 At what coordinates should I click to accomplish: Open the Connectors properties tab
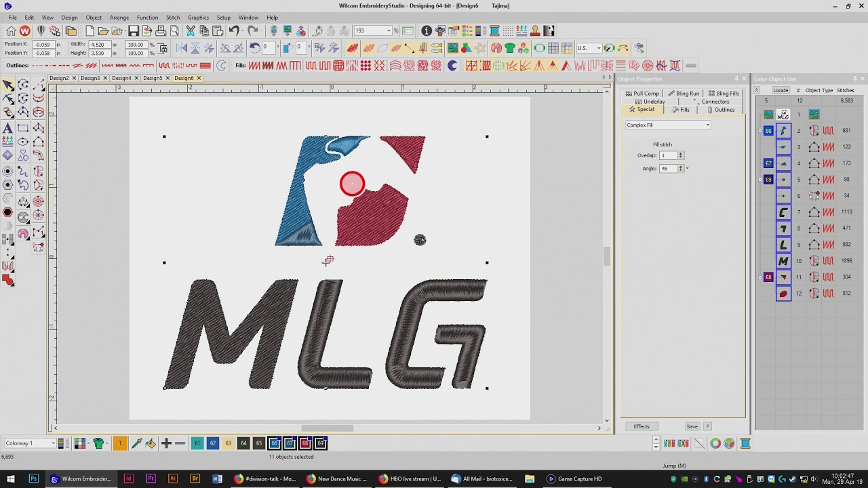click(x=712, y=102)
